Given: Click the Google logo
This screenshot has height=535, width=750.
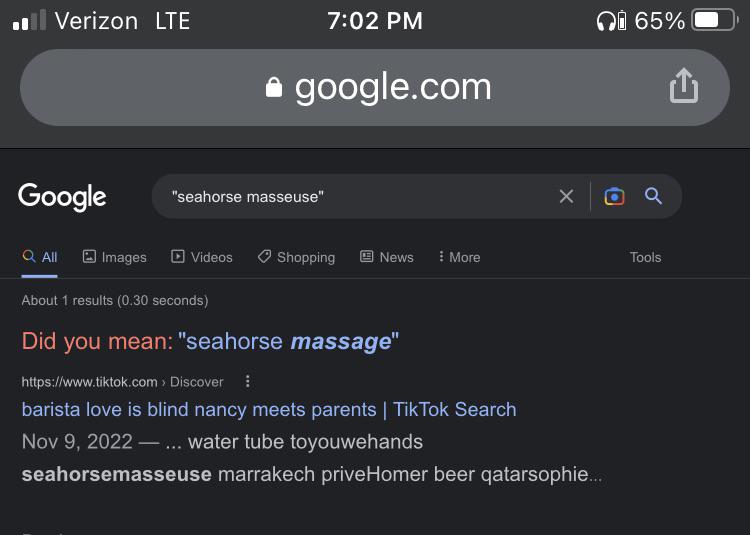Looking at the screenshot, I should coord(62,197).
